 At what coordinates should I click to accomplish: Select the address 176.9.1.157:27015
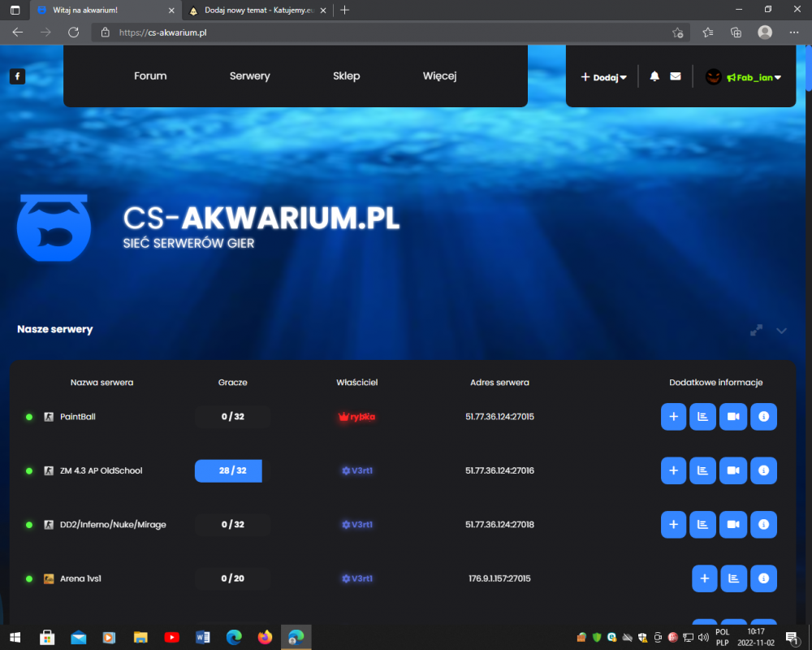(499, 578)
